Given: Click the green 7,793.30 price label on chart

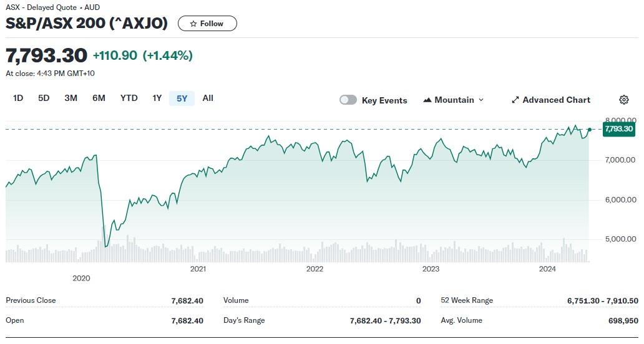Looking at the screenshot, I should click(619, 129).
